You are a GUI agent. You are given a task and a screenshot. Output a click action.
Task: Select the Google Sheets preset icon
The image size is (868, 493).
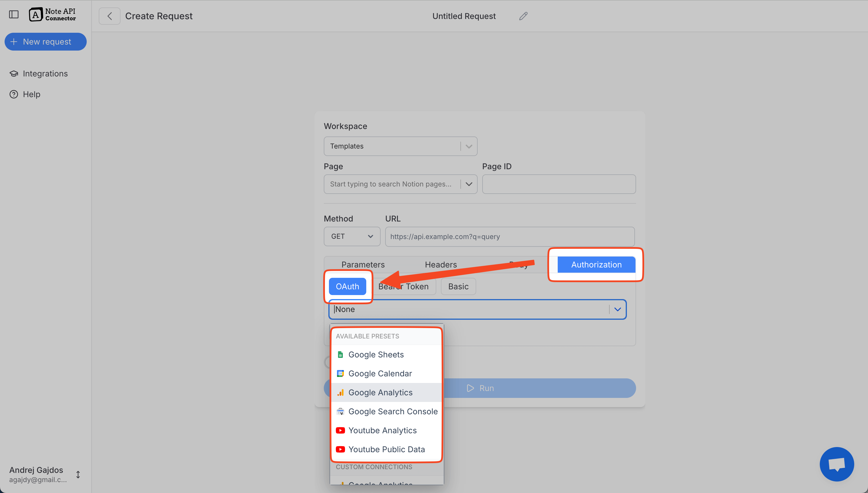pyautogui.click(x=340, y=354)
